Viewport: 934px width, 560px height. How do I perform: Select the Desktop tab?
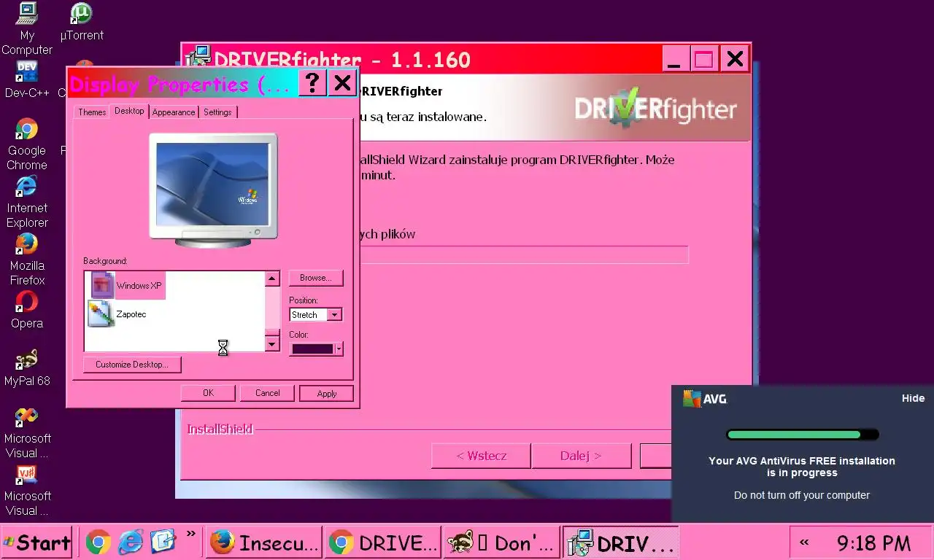129,111
